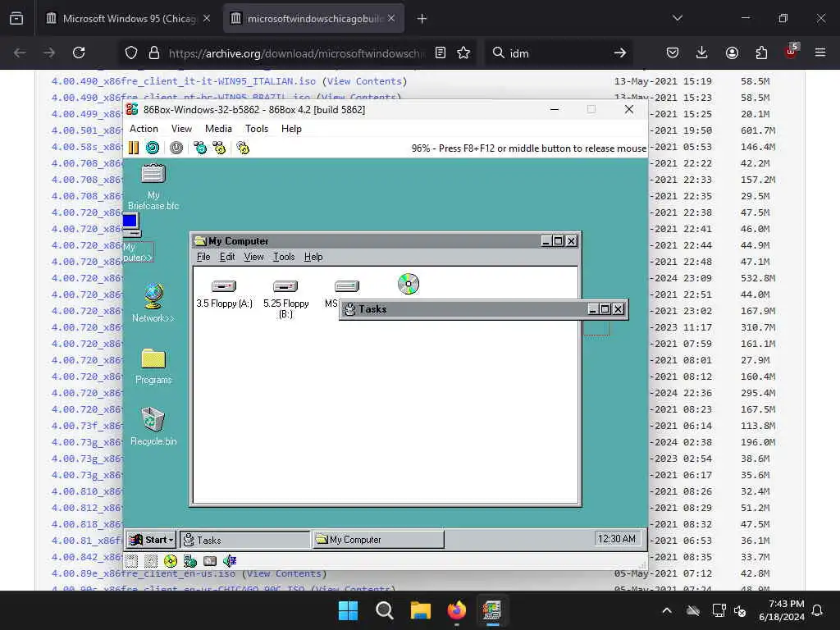Reload the archive.org page
The height and width of the screenshot is (630, 840).
79,52
